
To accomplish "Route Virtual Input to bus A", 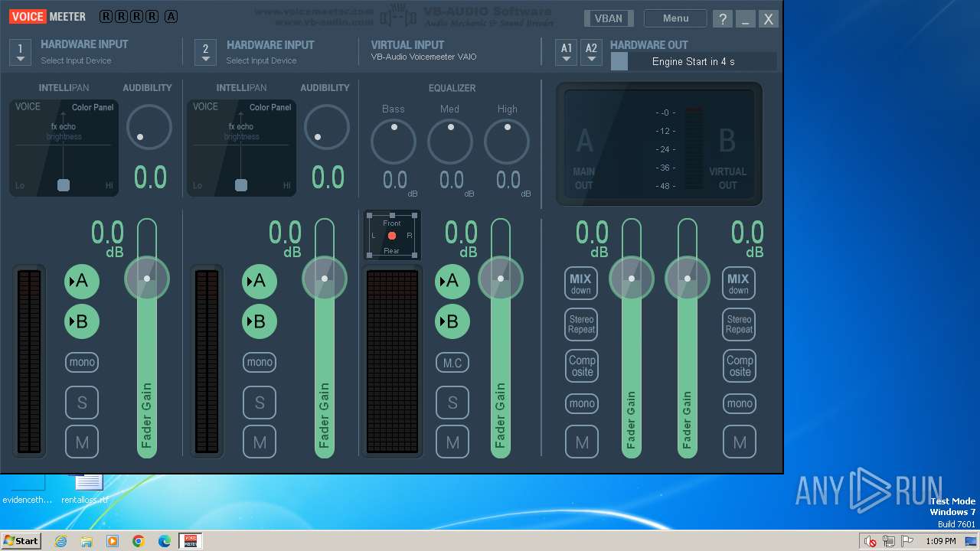I will [x=452, y=281].
